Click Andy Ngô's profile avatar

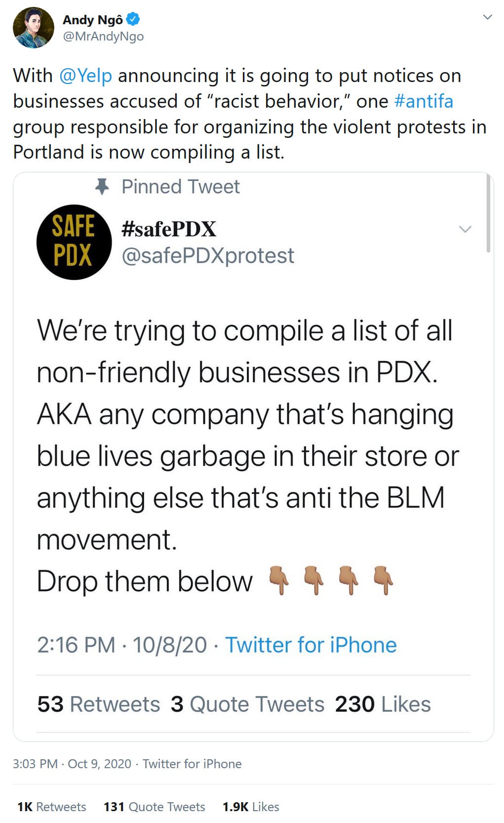pyautogui.click(x=33, y=28)
